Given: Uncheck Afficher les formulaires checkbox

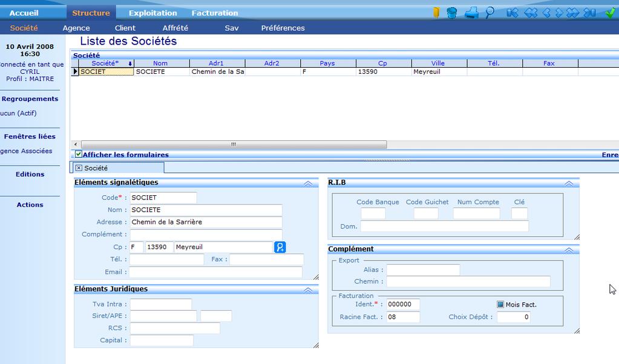Looking at the screenshot, I should (x=79, y=154).
